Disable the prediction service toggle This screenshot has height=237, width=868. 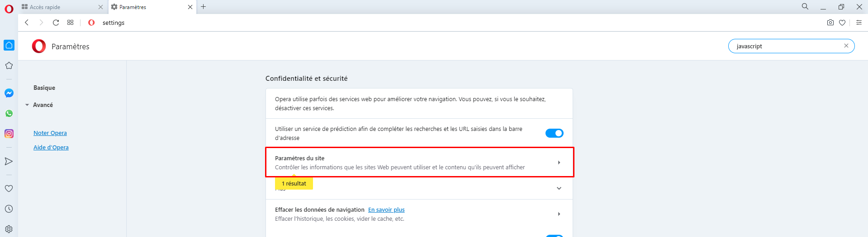tap(554, 133)
